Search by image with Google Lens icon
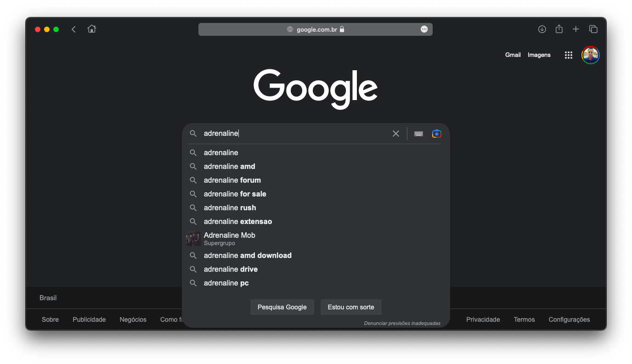 click(437, 134)
